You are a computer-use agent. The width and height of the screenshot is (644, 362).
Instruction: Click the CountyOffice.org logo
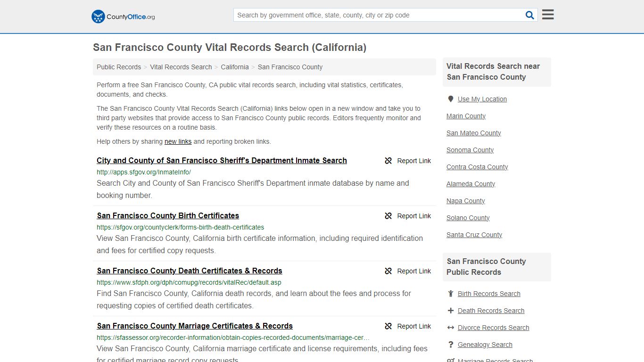(x=123, y=16)
